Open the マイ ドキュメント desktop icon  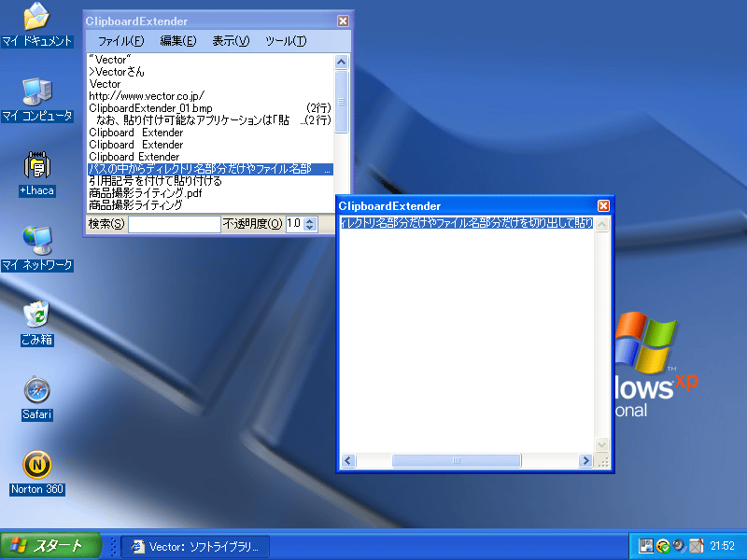pos(36,25)
